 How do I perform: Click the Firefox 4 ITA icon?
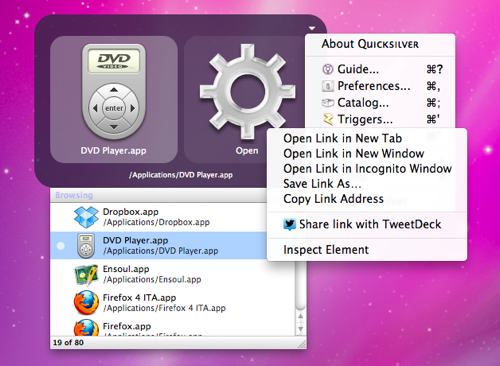point(86,303)
